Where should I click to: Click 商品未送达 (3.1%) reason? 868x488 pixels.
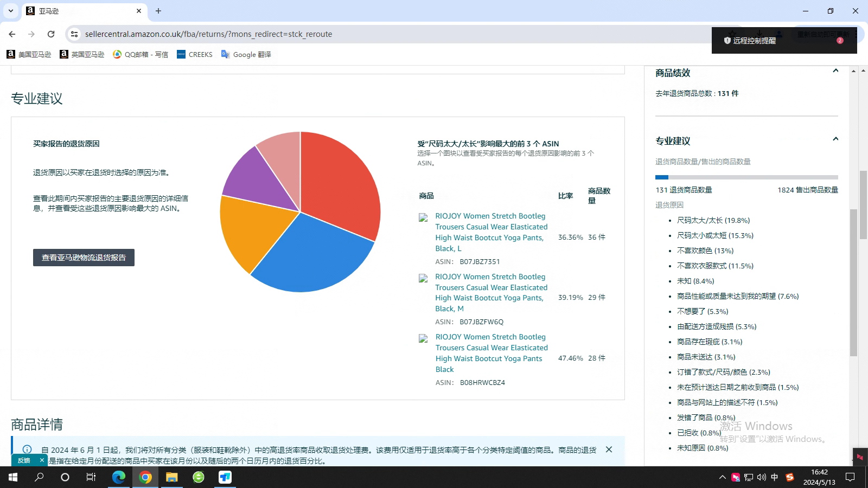tap(706, 357)
